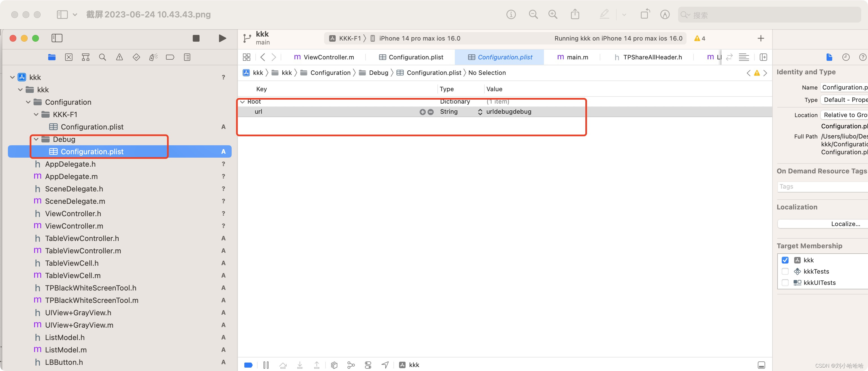Toggle kkk target membership checkbox

tap(785, 260)
